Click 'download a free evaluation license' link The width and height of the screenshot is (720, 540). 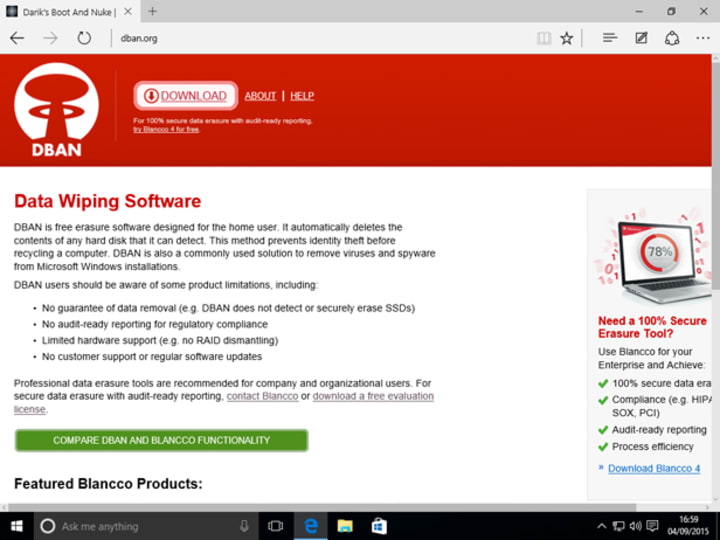[x=373, y=396]
